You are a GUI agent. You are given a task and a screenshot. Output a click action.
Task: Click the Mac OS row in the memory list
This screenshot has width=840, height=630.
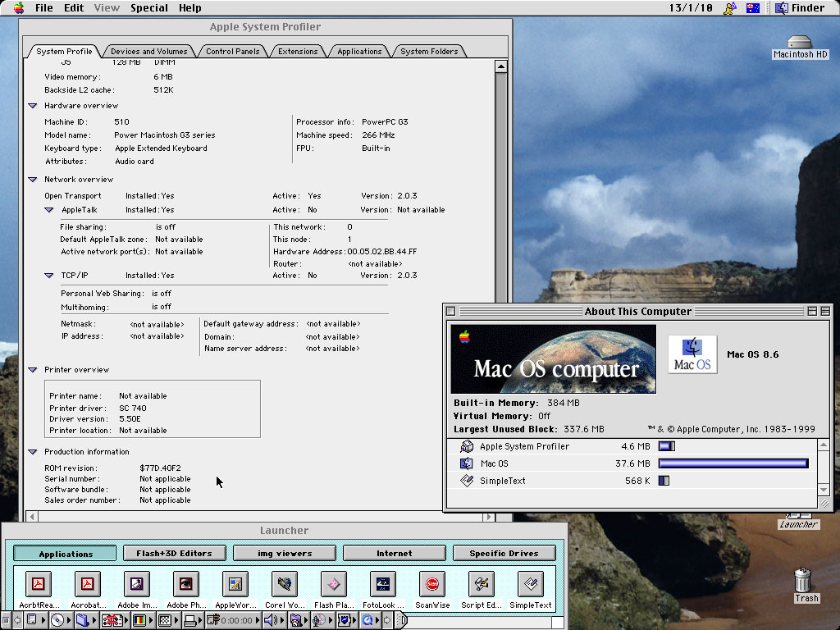tap(634, 463)
